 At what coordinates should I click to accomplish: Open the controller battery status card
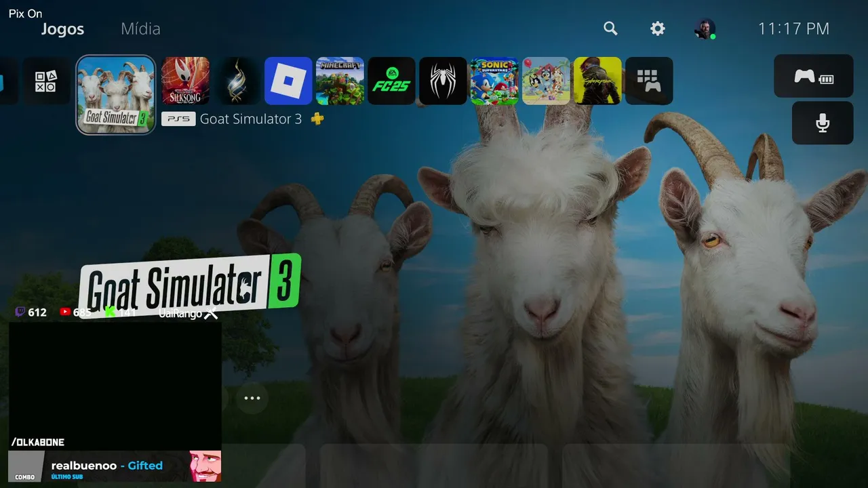point(814,76)
